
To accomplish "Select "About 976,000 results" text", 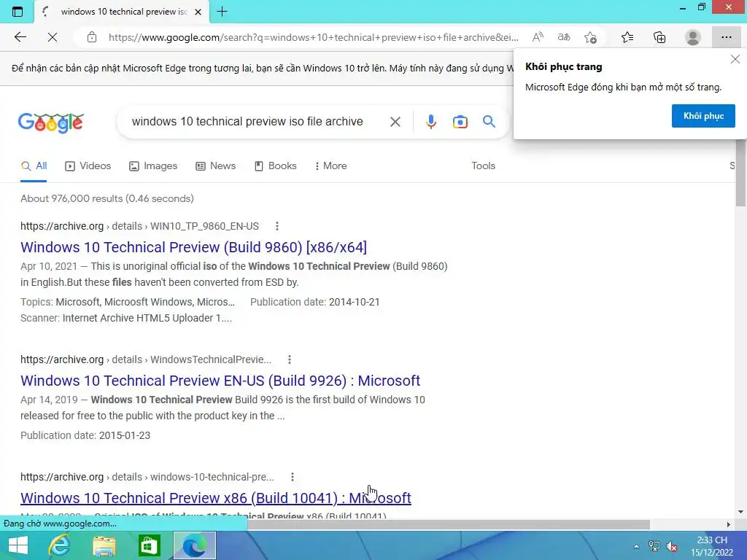I will click(71, 198).
